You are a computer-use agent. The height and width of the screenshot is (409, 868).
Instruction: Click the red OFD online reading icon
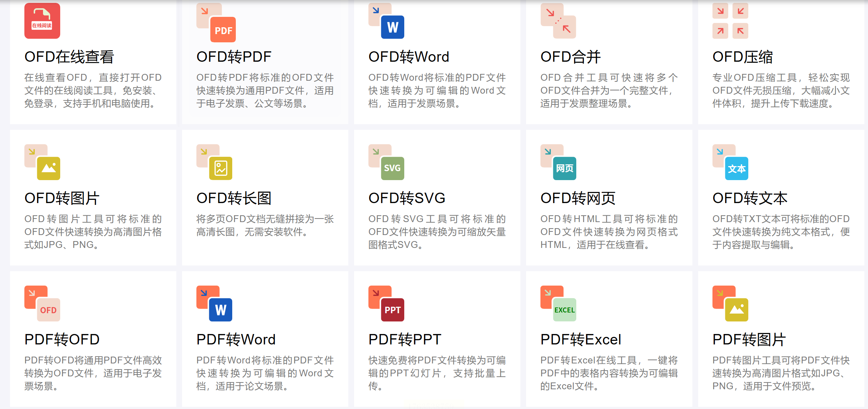(x=42, y=21)
